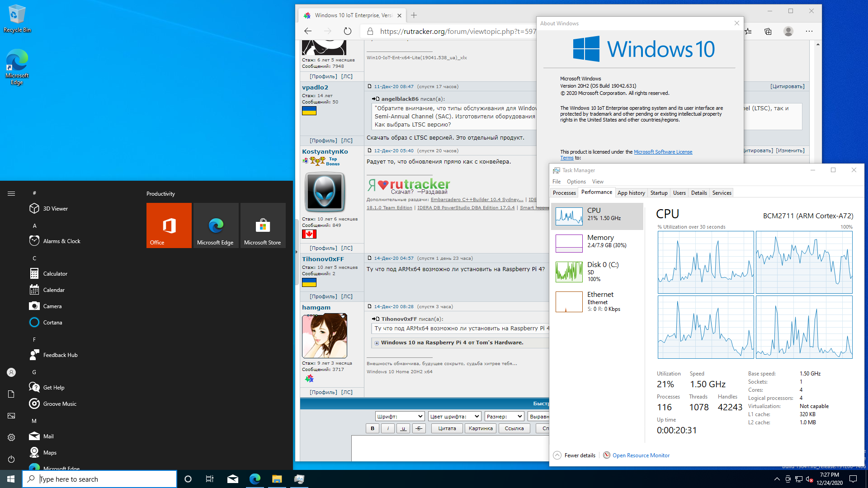Click Open Resource Monitor link
The image size is (868, 488).
(641, 455)
